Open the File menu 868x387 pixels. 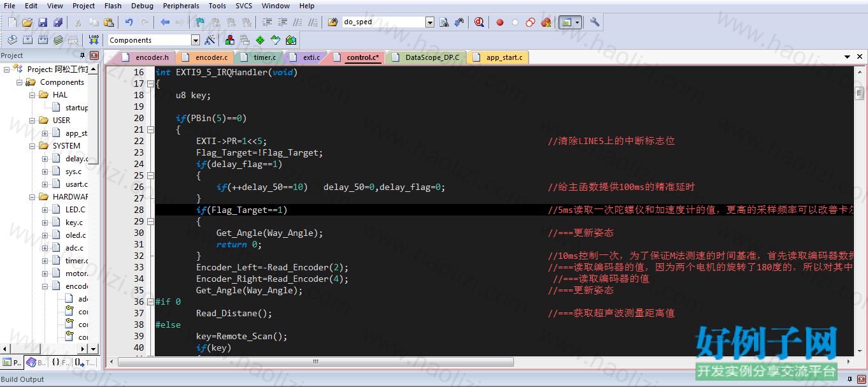10,6
